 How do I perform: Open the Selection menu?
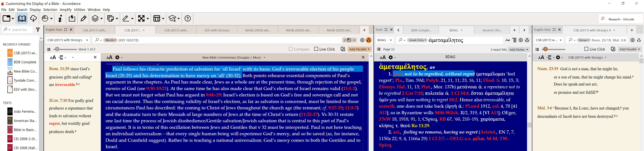coord(50,10)
